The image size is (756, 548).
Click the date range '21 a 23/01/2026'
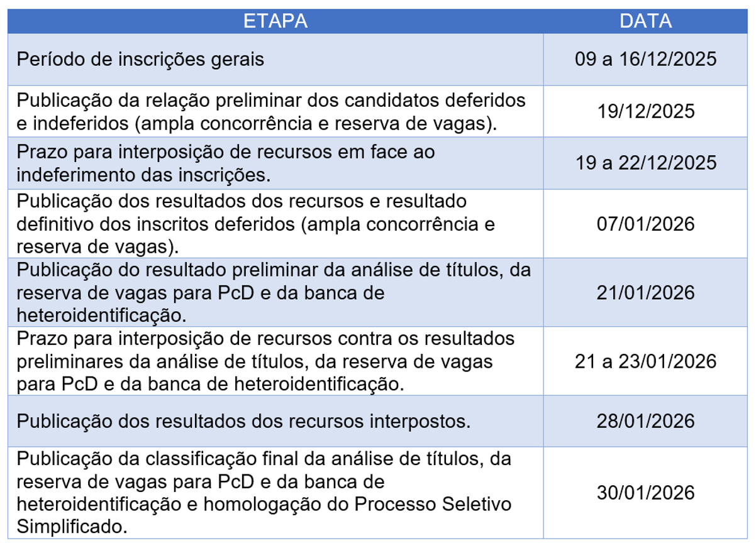tap(645, 361)
